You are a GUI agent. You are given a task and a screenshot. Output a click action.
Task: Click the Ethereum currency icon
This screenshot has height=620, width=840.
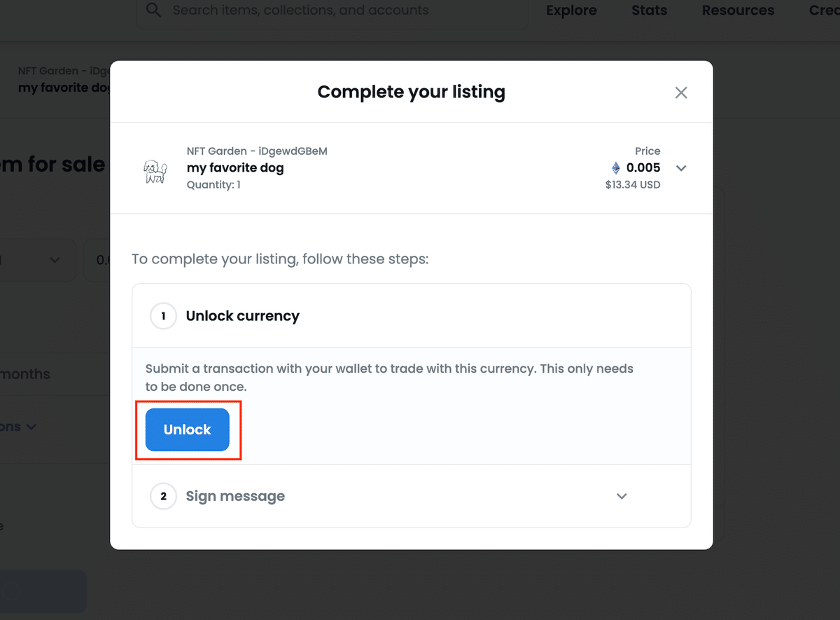coord(616,168)
